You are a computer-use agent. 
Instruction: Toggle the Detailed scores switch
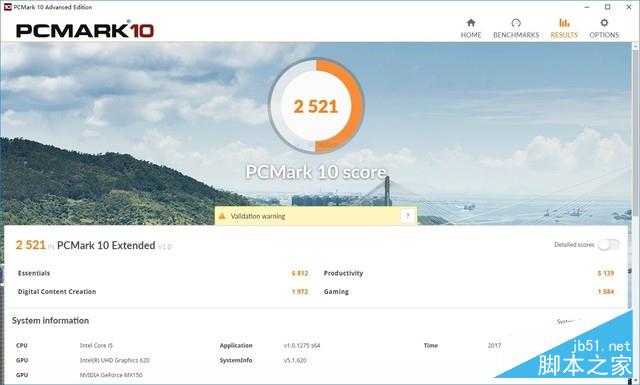(608, 245)
